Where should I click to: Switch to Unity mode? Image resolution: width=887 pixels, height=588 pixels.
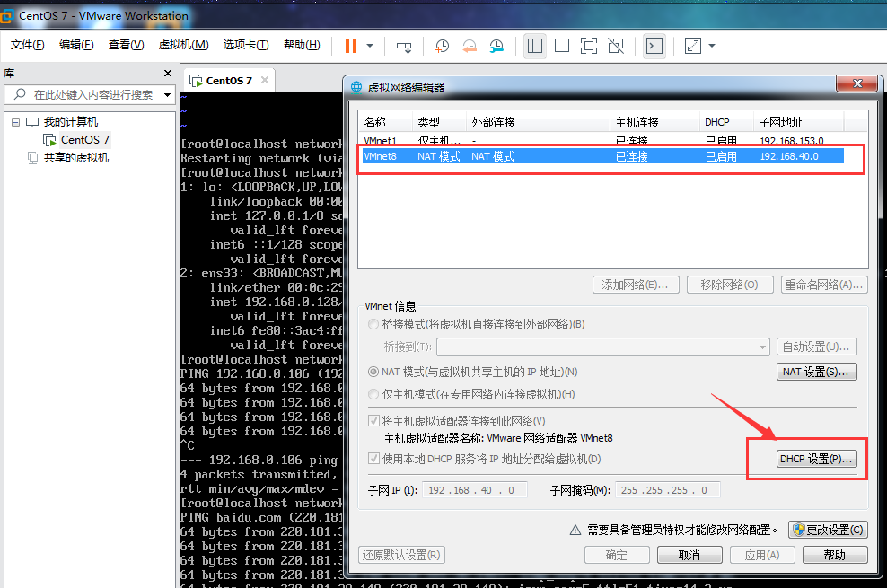(x=616, y=46)
